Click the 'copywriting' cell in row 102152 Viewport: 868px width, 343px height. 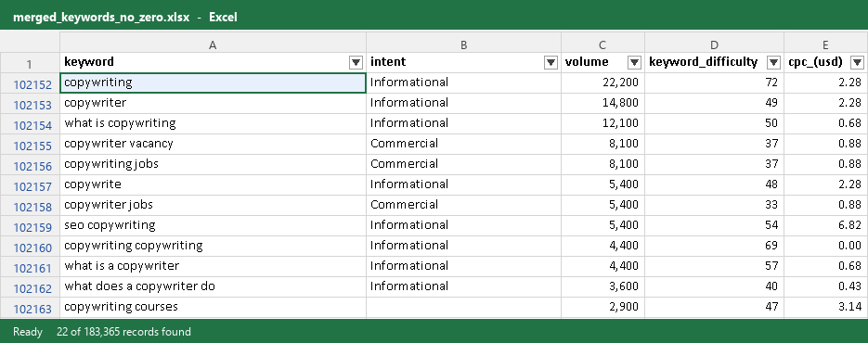click(x=213, y=83)
